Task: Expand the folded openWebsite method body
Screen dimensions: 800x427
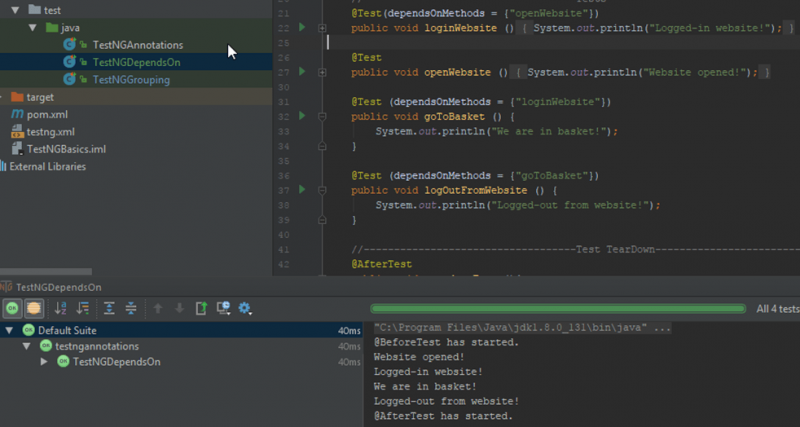Action: pyautogui.click(x=322, y=73)
